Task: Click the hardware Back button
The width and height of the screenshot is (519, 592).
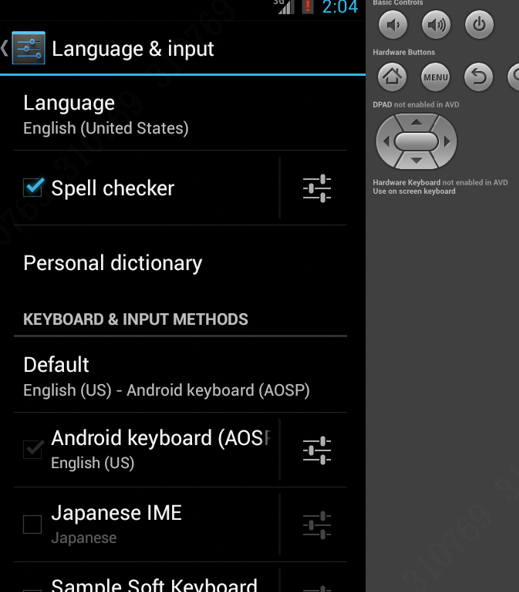Action: click(x=478, y=77)
